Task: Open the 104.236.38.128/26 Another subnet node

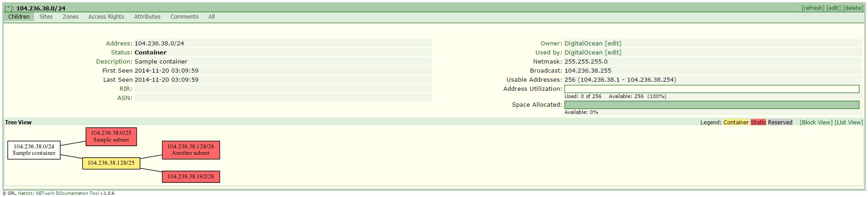Action: click(x=191, y=150)
